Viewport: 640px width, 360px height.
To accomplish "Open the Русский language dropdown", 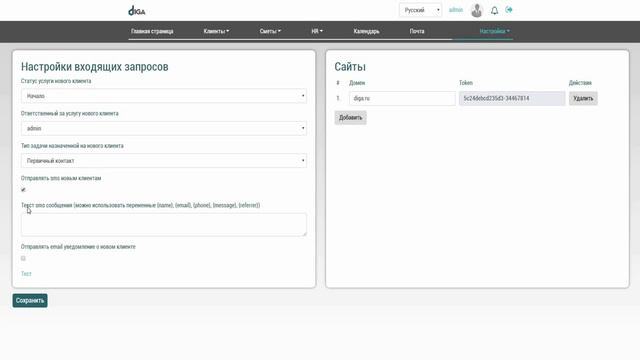I will tap(420, 10).
